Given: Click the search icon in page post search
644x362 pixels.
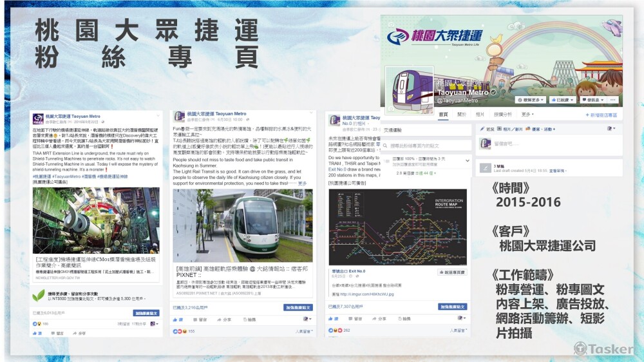Looking at the screenshot, I should (385, 146).
